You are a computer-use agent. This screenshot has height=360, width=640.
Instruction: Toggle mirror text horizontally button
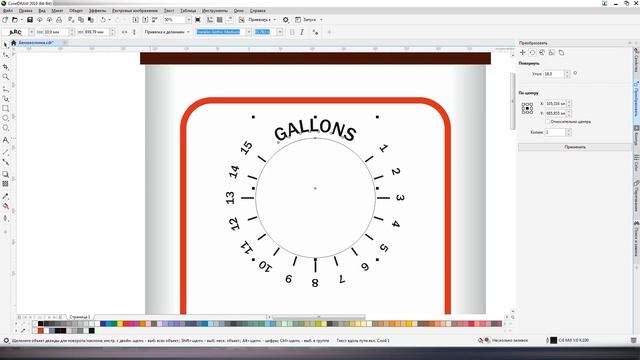coord(124,32)
